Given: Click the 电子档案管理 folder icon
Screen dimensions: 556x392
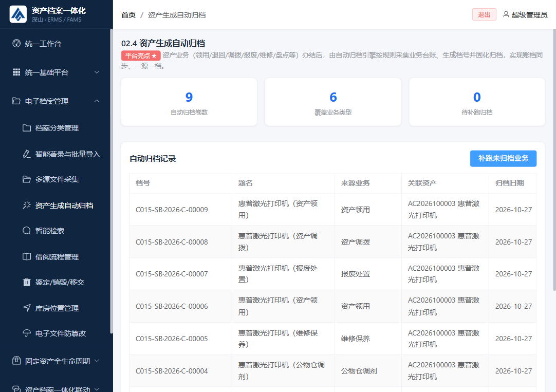Looking at the screenshot, I should point(16,101).
